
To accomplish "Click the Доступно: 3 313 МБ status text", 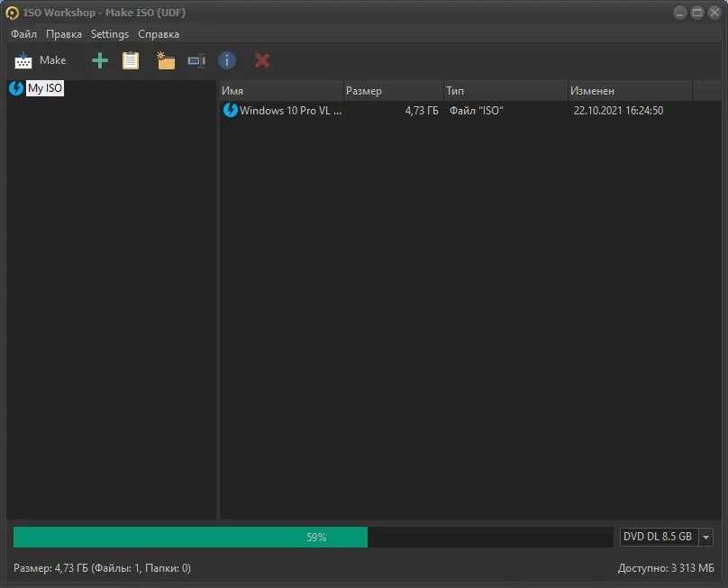I will (x=666, y=568).
